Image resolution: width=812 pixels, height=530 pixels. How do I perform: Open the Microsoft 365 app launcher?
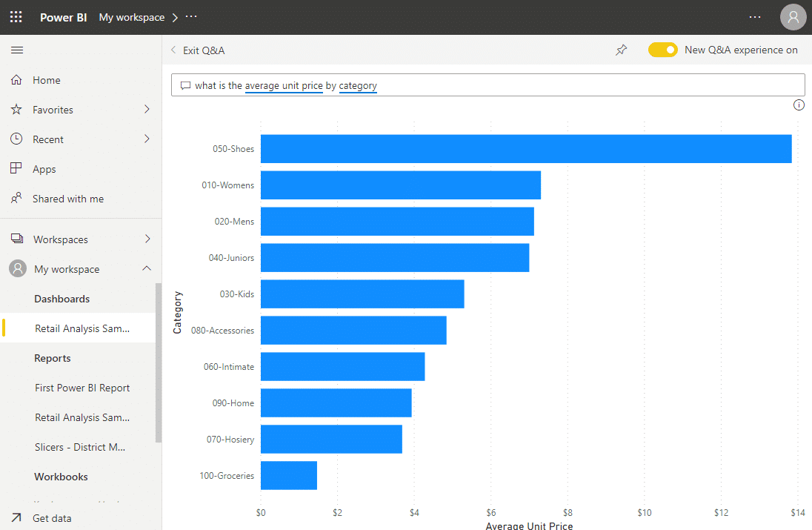(x=16, y=16)
